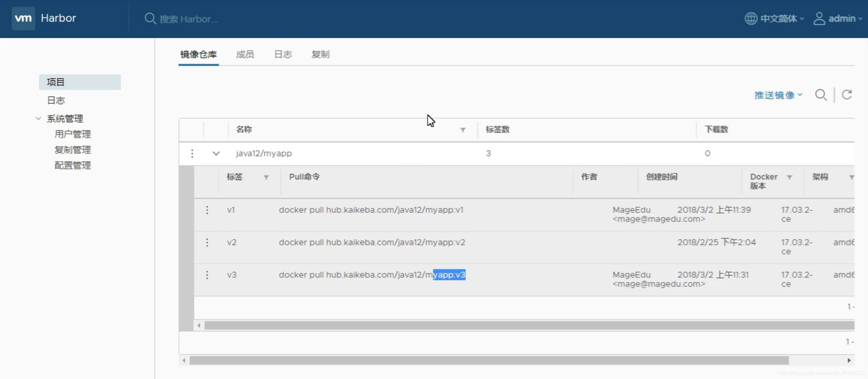This screenshot has height=379, width=868.
Task: Focus the 搜索 Harbor search field
Action: click(189, 19)
